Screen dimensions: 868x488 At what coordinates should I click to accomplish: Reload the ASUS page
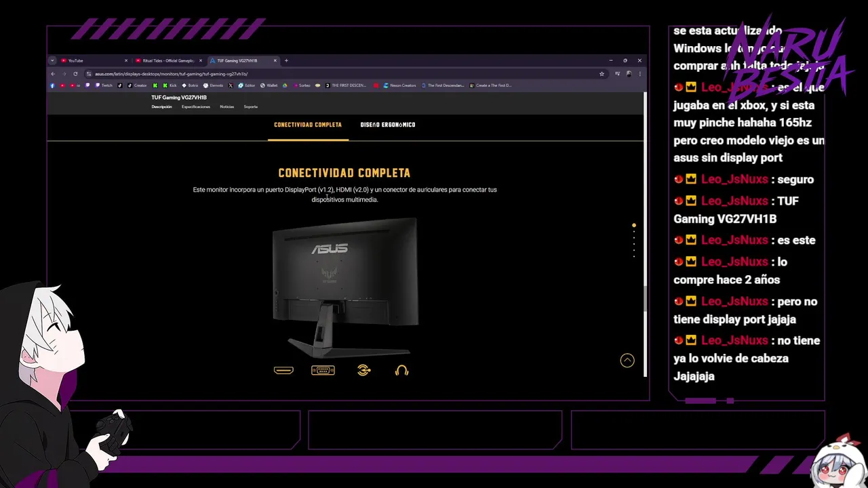[75, 74]
